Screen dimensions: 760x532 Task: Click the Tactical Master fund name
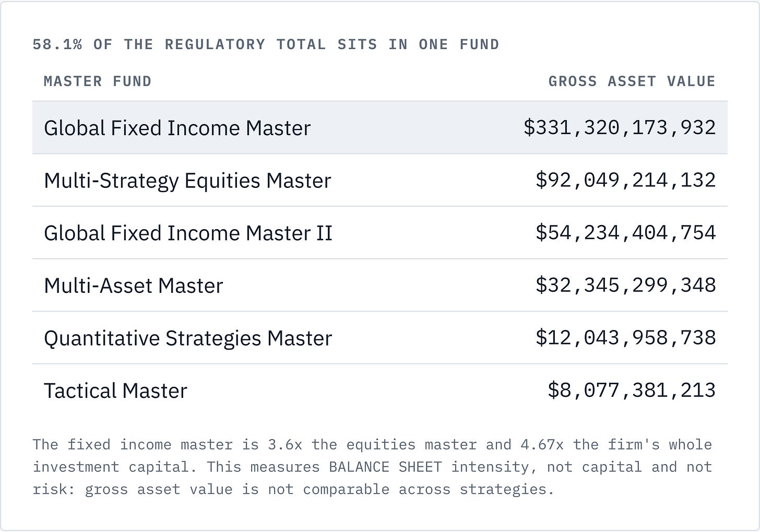115,391
